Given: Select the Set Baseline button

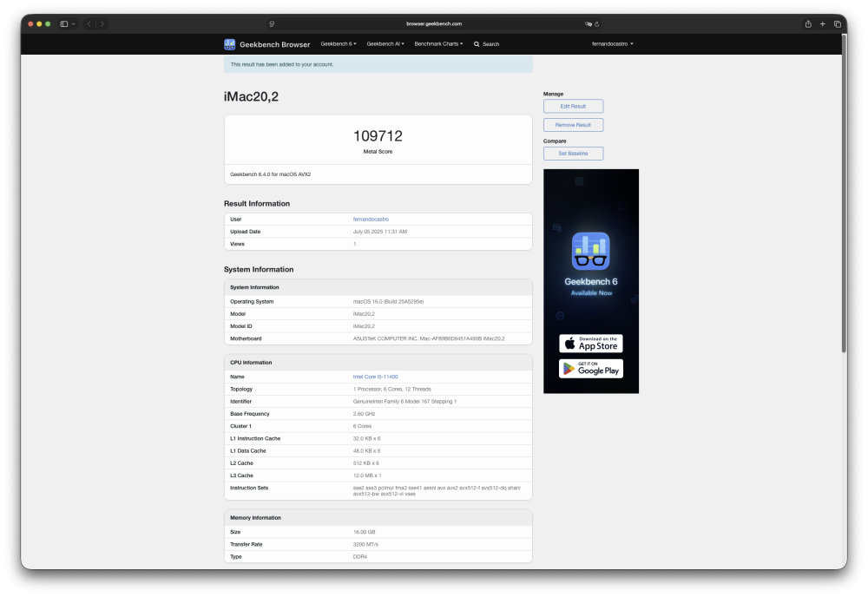Looking at the screenshot, I should [573, 154].
